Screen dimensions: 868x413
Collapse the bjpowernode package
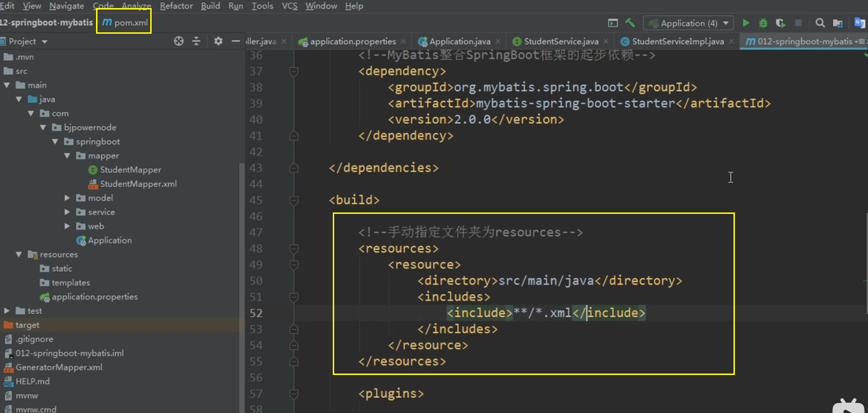(x=43, y=127)
